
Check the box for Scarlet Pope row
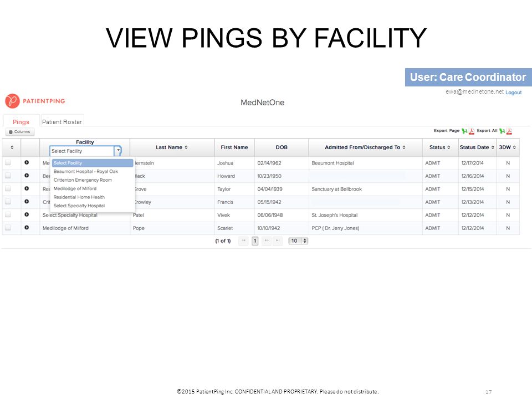click(x=8, y=227)
